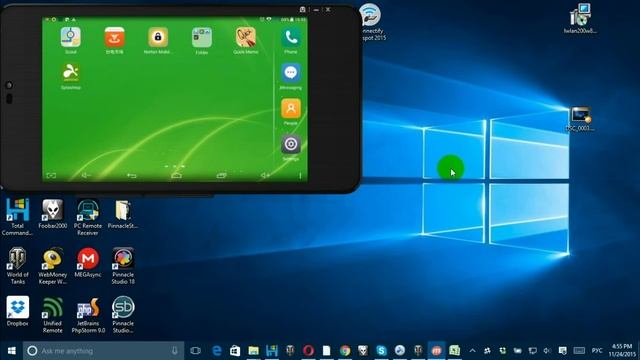Open Dropbox desktop icon
Image resolution: width=640 pixels, height=360 pixels.
[x=17, y=311]
